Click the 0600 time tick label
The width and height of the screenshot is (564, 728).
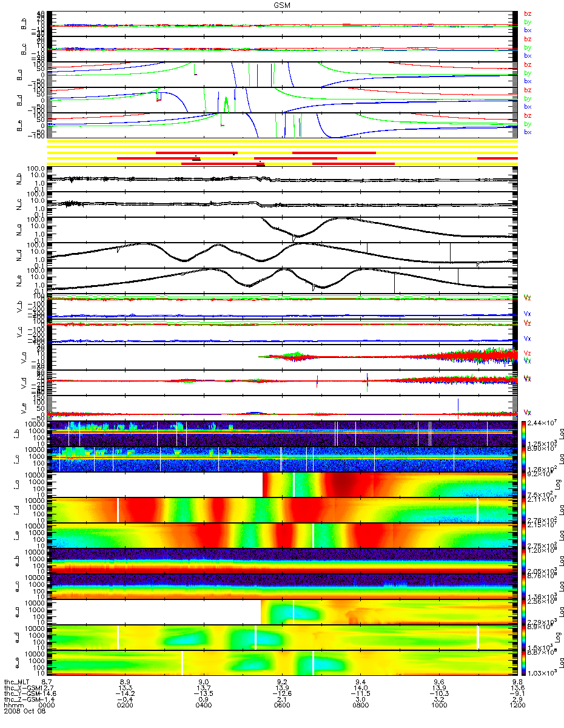coord(282,705)
